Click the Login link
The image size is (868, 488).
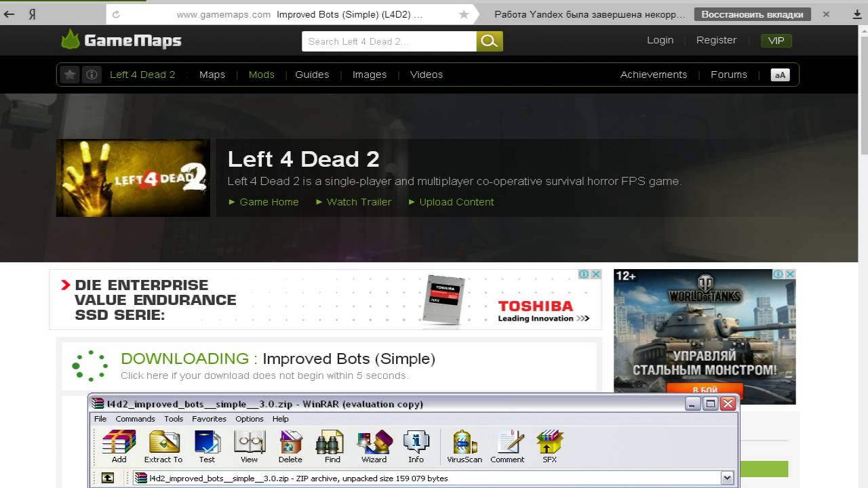click(660, 40)
